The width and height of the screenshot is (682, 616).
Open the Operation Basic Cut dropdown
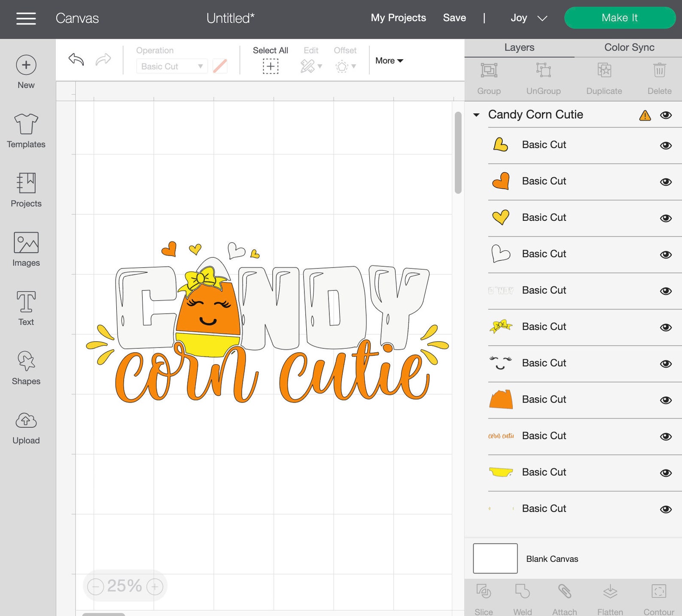click(x=172, y=66)
